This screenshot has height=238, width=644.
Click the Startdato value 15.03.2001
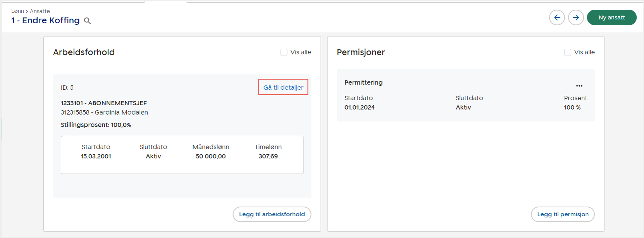(x=96, y=156)
